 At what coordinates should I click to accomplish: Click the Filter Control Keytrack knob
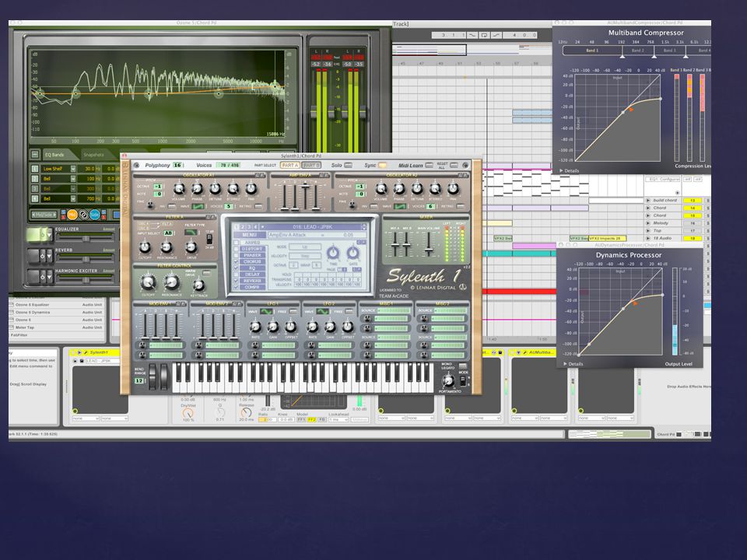click(x=198, y=285)
